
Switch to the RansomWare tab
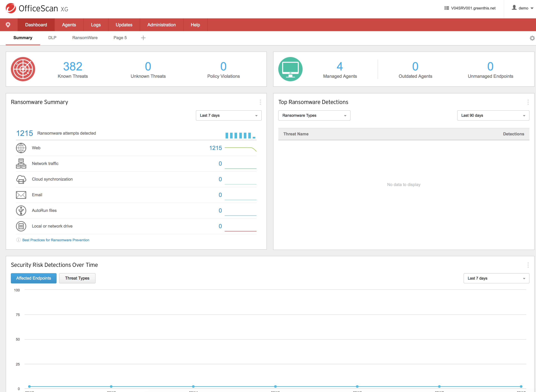[85, 38]
